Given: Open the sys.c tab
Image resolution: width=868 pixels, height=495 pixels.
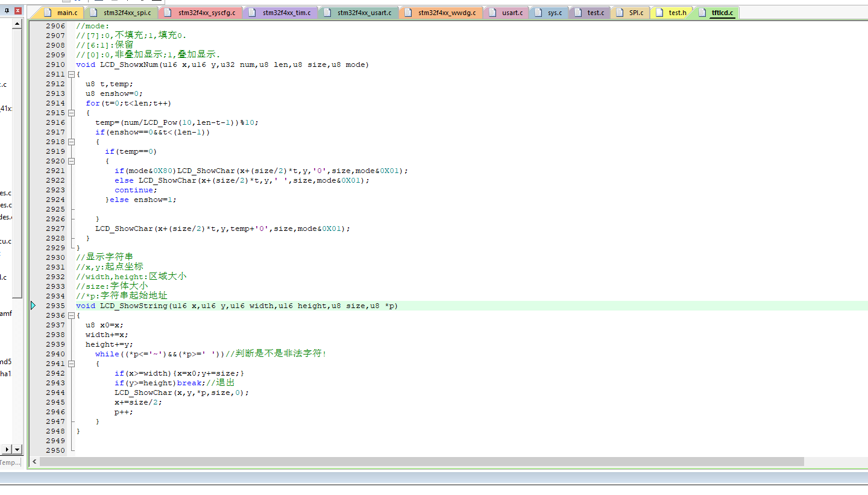Looking at the screenshot, I should (x=549, y=13).
